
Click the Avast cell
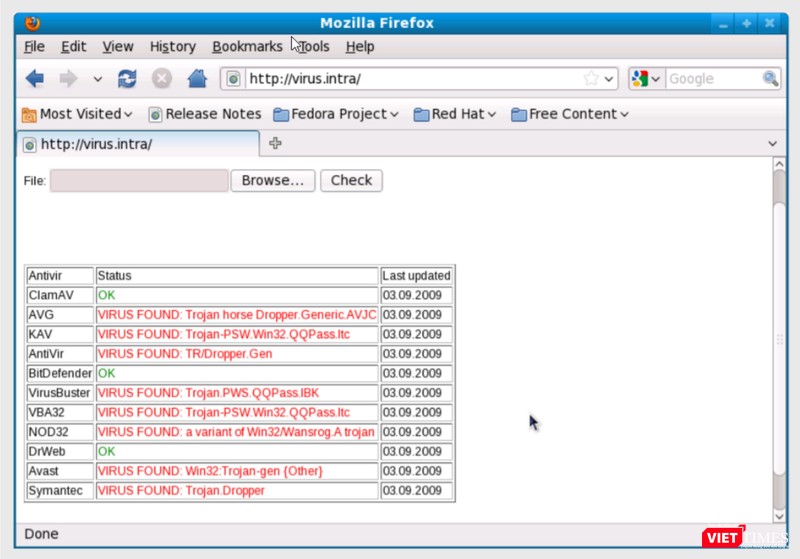pyautogui.click(x=60, y=471)
